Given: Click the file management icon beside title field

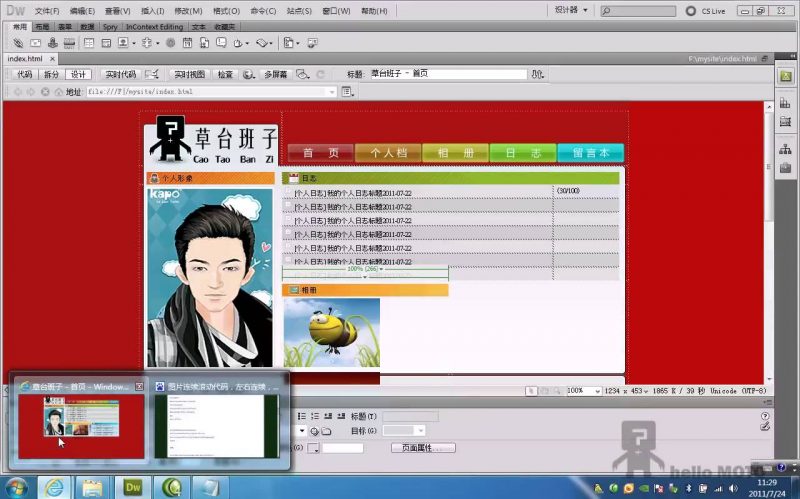Looking at the screenshot, I should (x=539, y=74).
